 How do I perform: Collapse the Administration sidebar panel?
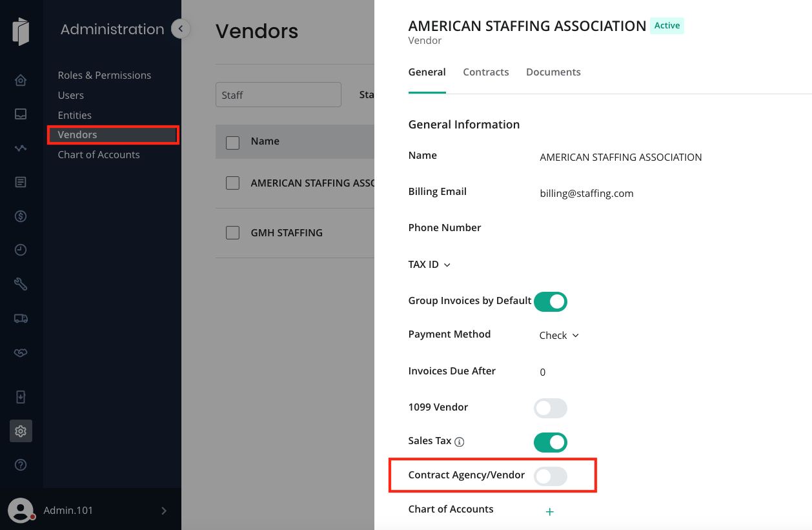click(181, 28)
